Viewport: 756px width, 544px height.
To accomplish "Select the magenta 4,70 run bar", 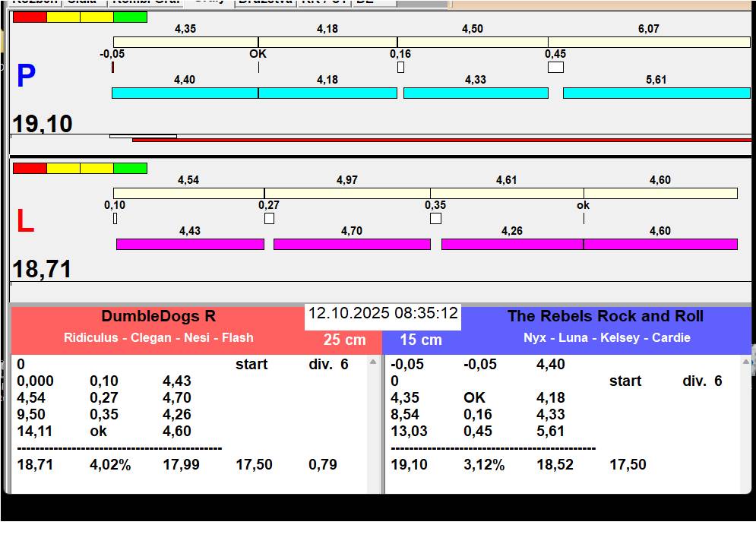I will [x=352, y=244].
